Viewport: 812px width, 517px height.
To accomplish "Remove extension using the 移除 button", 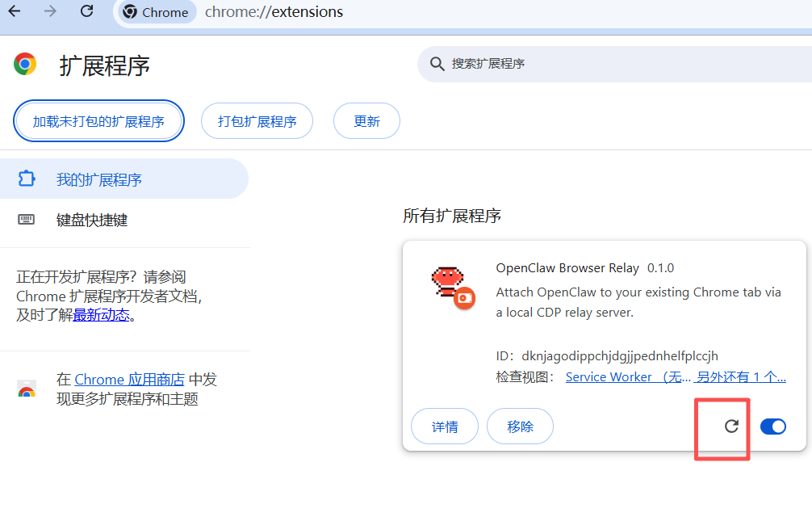I will click(520, 426).
